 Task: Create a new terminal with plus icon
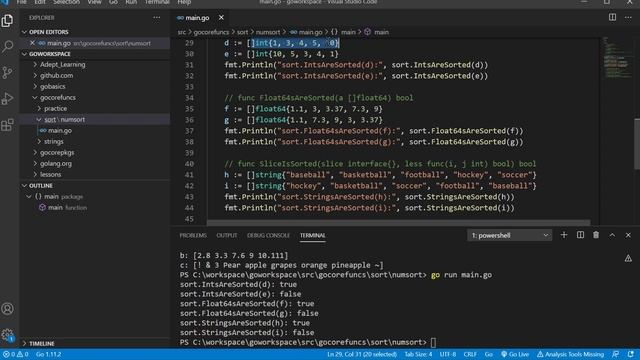point(564,235)
